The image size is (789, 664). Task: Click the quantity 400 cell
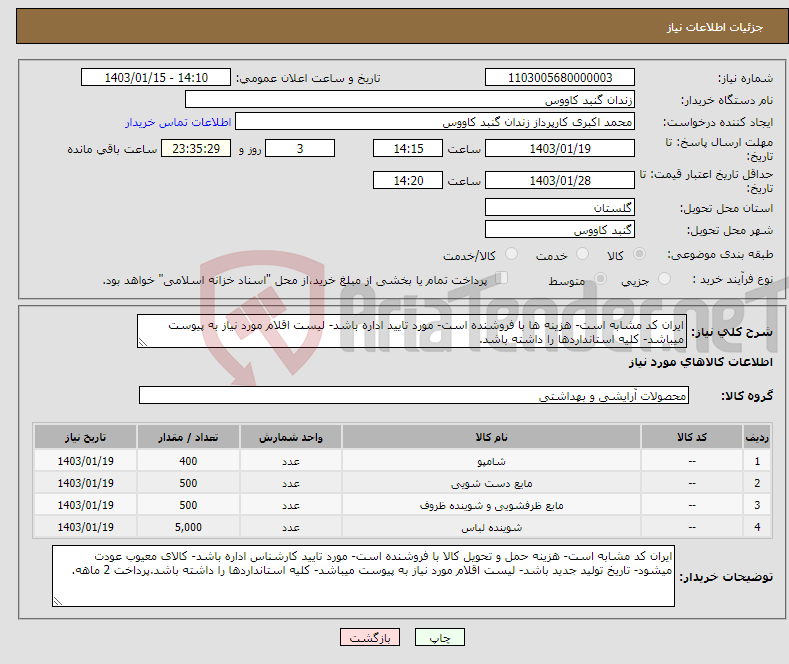(188, 461)
